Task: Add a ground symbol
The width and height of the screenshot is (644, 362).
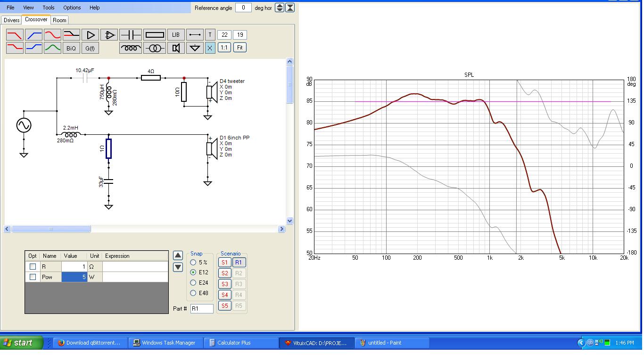Action: tap(195, 48)
